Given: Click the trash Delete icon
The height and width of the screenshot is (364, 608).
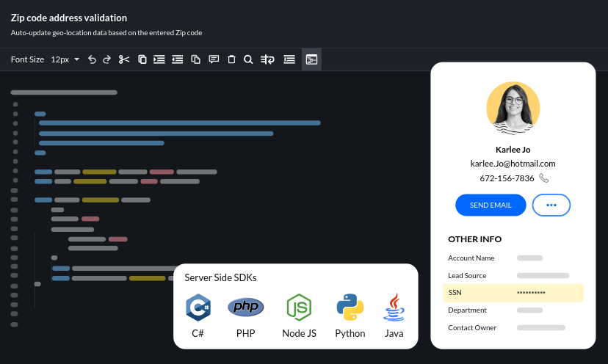Looking at the screenshot, I should pos(231,59).
